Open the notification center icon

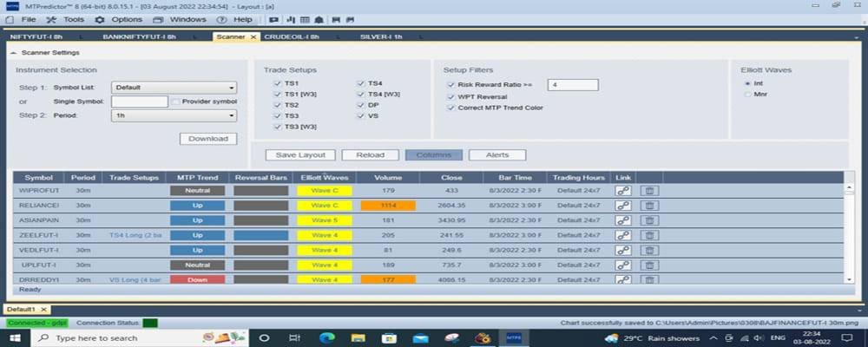846,337
